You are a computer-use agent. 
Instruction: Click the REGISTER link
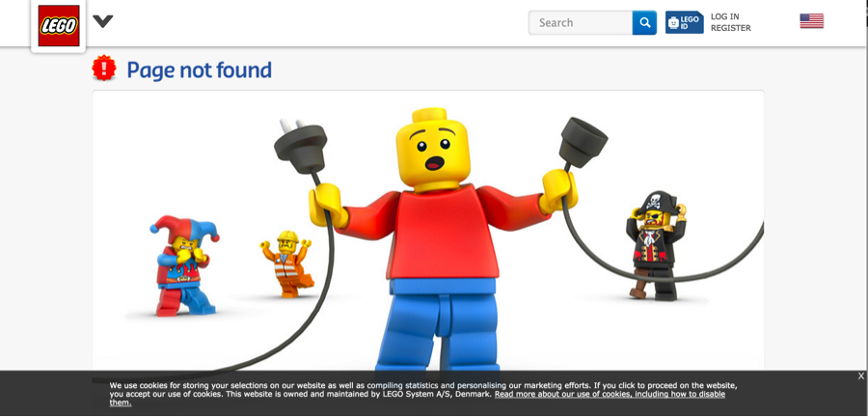coord(731,28)
